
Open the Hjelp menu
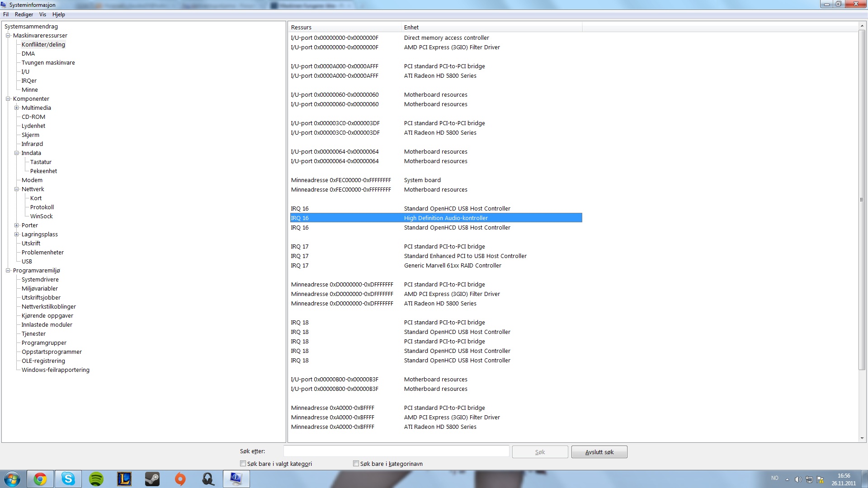coord(59,14)
